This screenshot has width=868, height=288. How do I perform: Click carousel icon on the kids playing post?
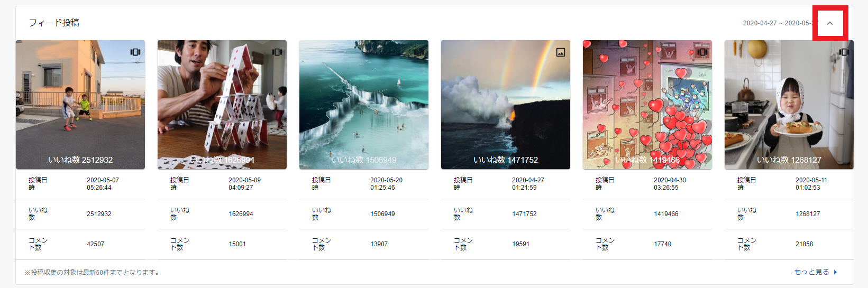pyautogui.click(x=135, y=52)
